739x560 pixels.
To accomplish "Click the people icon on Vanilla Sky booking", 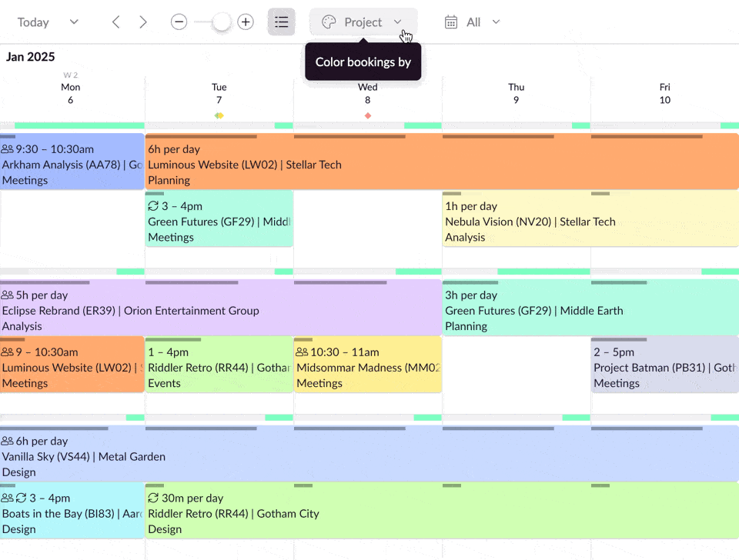I will point(7,441).
